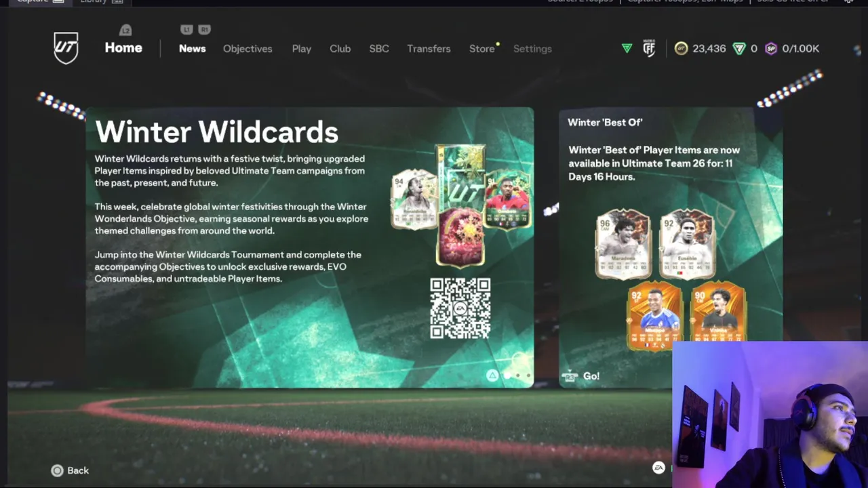Click the FF club crest icon
The image size is (868, 488).
pyautogui.click(x=649, y=48)
